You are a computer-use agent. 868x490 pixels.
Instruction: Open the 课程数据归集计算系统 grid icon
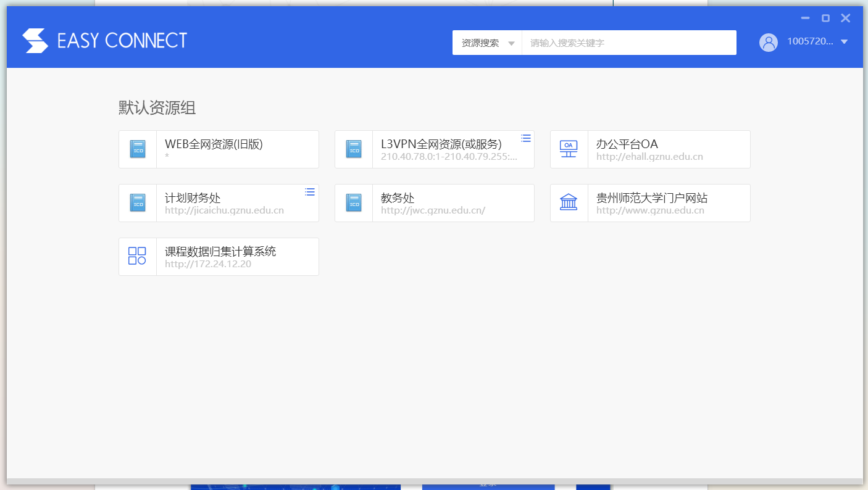(137, 256)
